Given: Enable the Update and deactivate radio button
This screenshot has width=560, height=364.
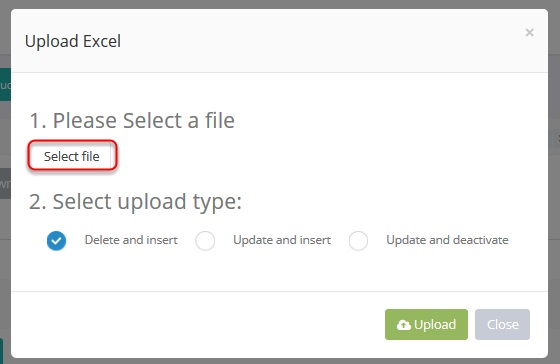Looking at the screenshot, I should (x=358, y=240).
